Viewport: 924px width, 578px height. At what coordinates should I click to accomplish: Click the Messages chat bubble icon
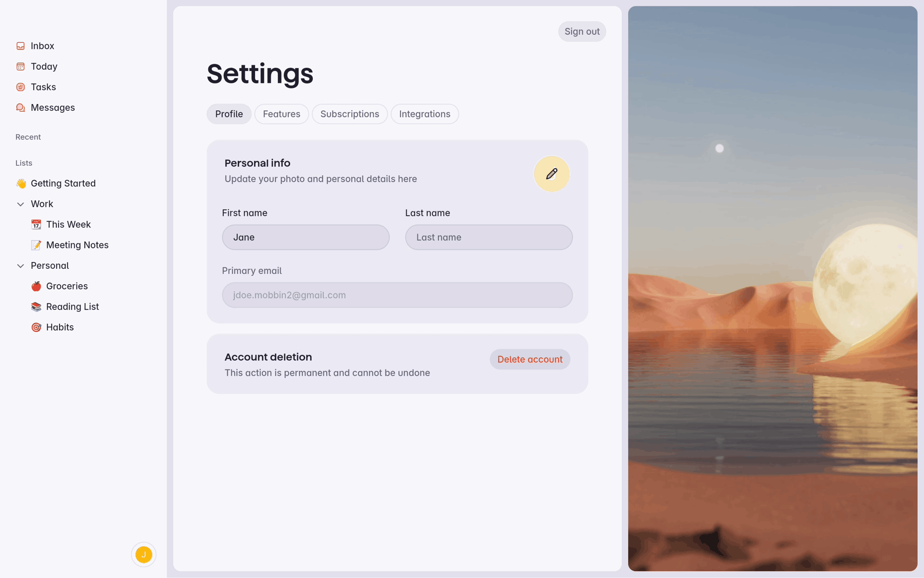point(20,107)
